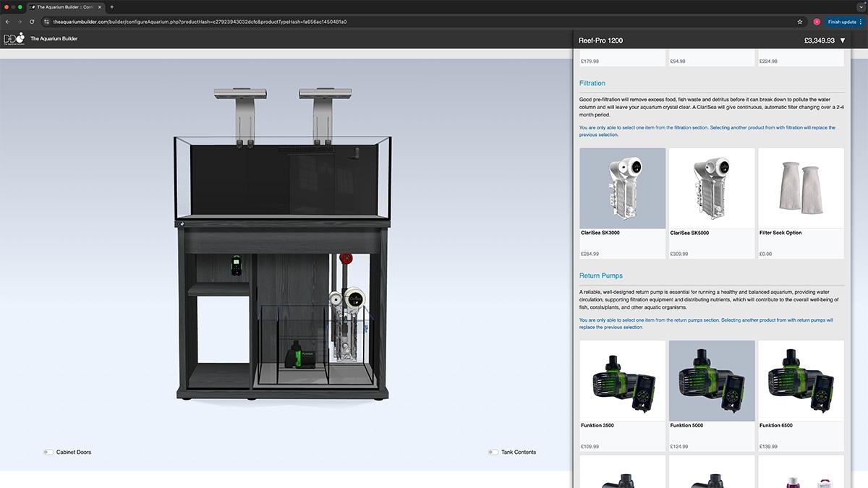Click the Finish update button
The width and height of the screenshot is (868, 488).
pos(842,22)
